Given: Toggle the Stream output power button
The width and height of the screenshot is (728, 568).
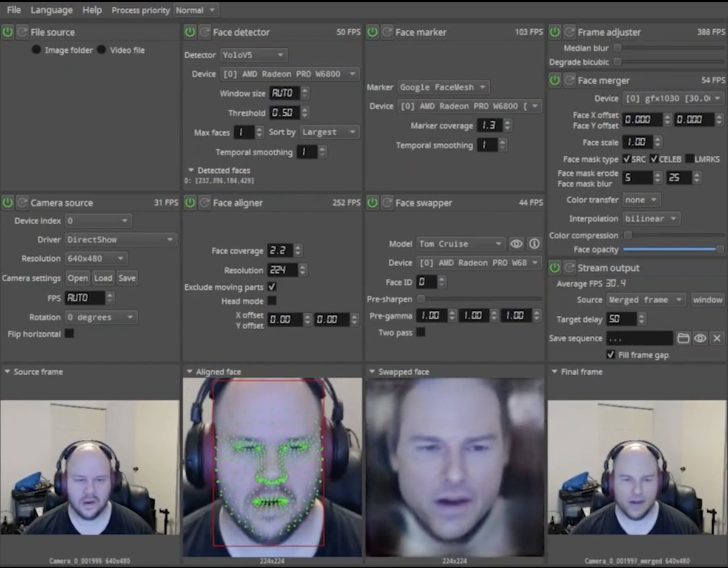Looking at the screenshot, I should coord(554,267).
